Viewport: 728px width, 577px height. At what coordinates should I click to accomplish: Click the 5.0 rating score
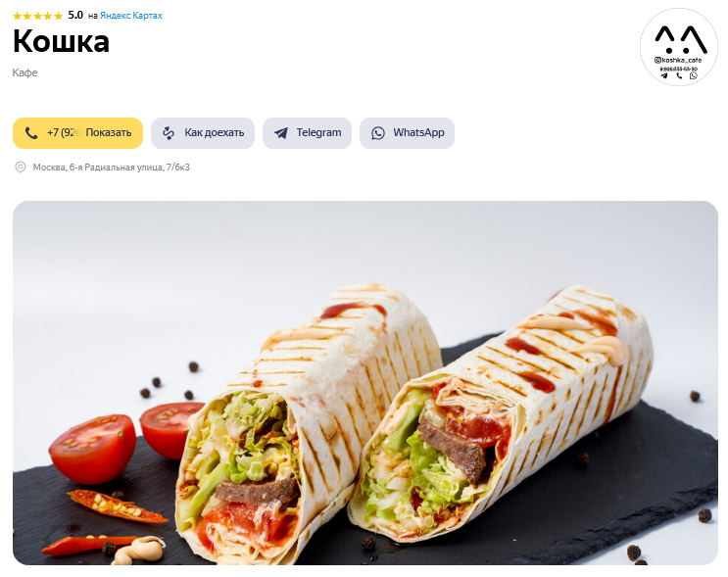pos(75,16)
